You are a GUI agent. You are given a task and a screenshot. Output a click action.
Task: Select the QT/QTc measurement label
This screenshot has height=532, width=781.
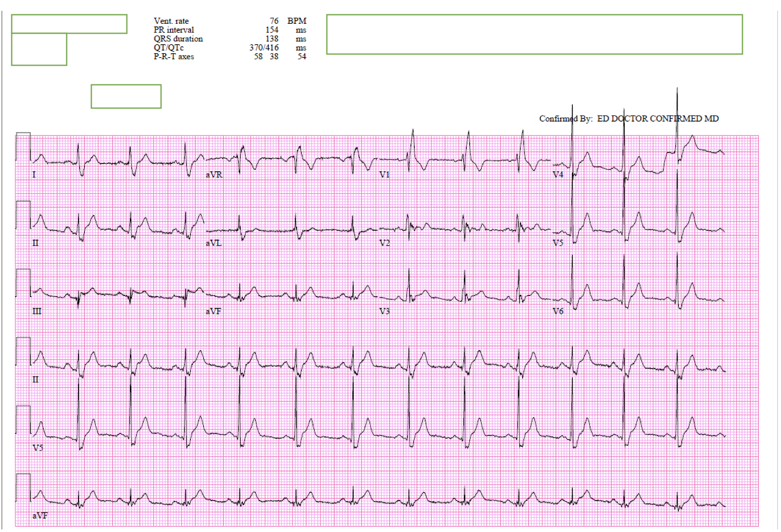click(168, 48)
